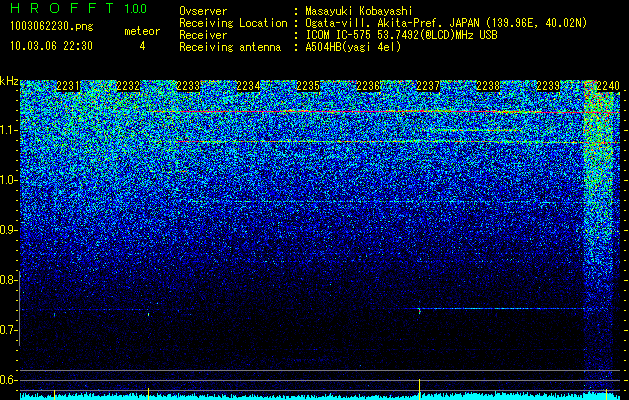629x400 pixels.
Task: Select the 1.0 kHz axis label
Action: 7,180
